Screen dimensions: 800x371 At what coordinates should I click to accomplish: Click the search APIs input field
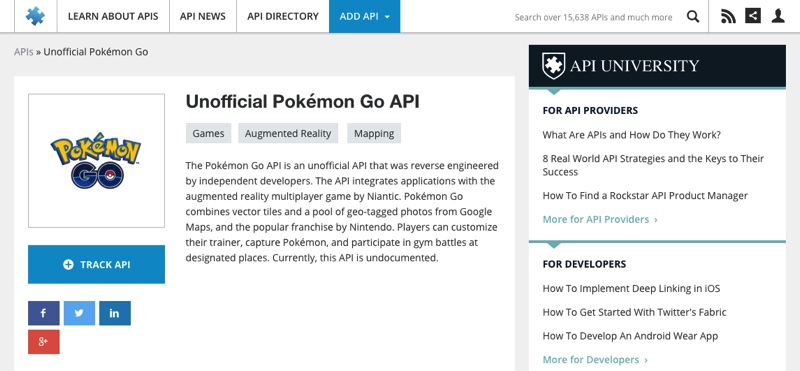pos(593,17)
